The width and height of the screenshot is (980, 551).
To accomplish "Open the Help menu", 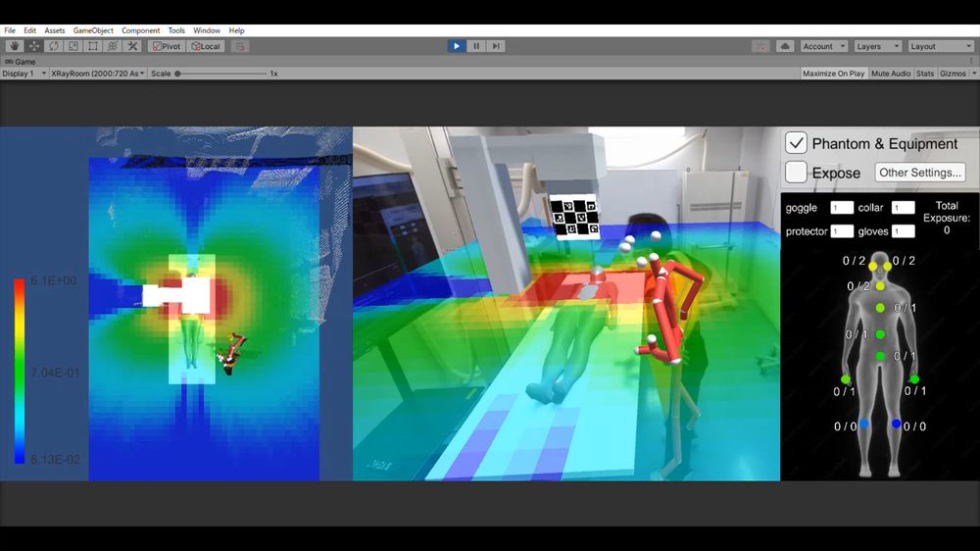I will tap(236, 30).
